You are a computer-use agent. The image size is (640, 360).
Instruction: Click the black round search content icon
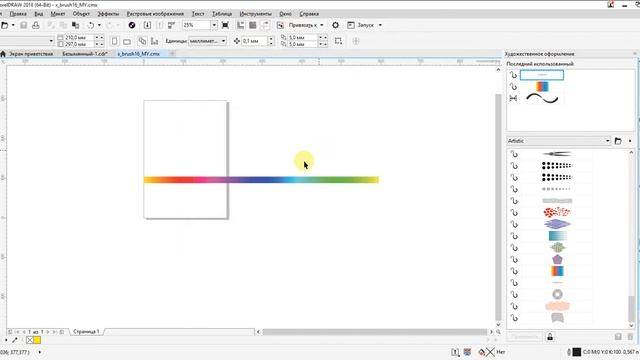click(x=132, y=25)
